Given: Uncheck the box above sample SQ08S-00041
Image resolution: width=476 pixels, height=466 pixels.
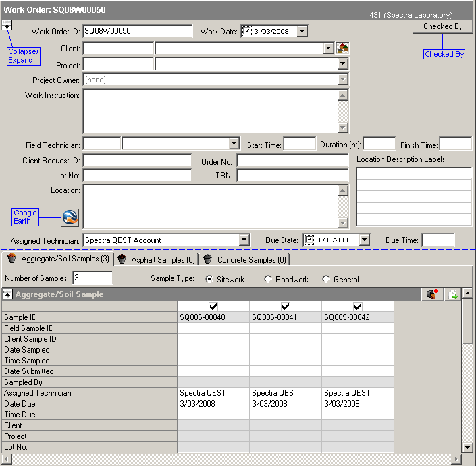Looking at the screenshot, I should click(x=286, y=307).
